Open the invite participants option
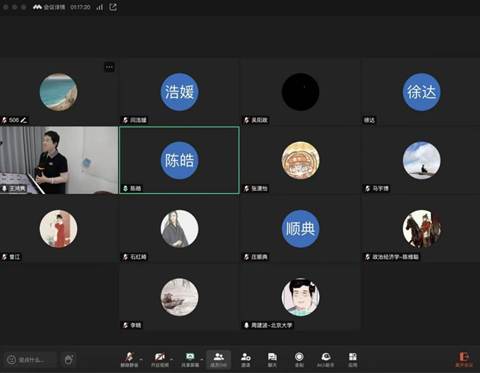The width and height of the screenshot is (480, 373). point(246,359)
